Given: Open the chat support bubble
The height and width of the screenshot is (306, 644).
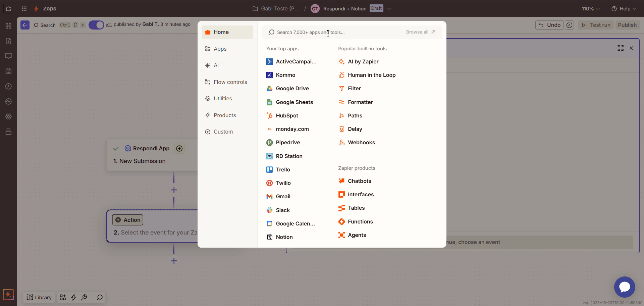Looking at the screenshot, I should pyautogui.click(x=625, y=287).
